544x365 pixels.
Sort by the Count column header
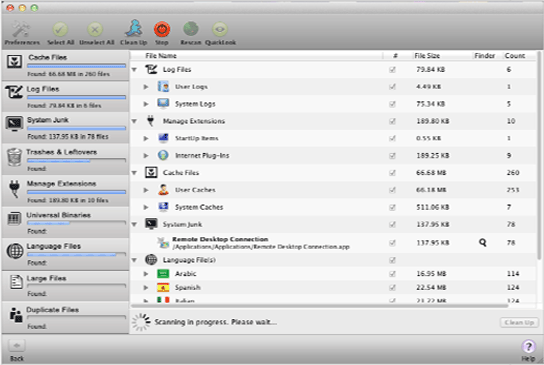(x=515, y=56)
